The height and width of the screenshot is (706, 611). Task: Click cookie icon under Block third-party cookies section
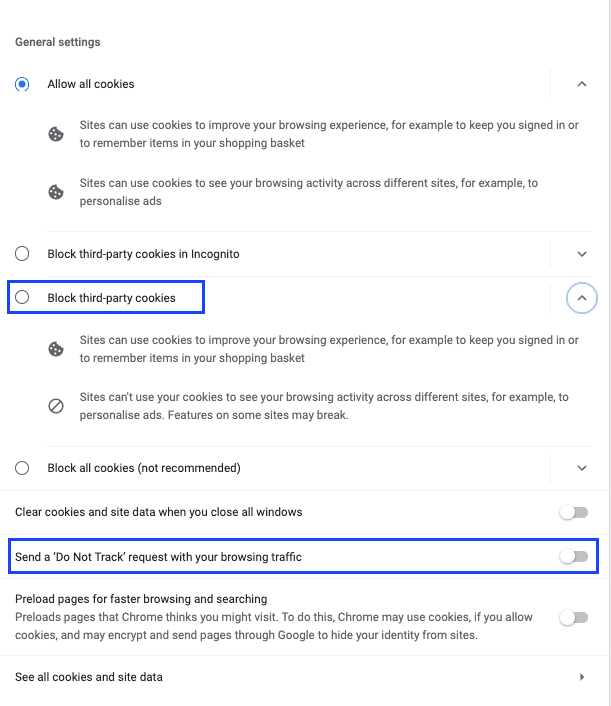(x=56, y=349)
